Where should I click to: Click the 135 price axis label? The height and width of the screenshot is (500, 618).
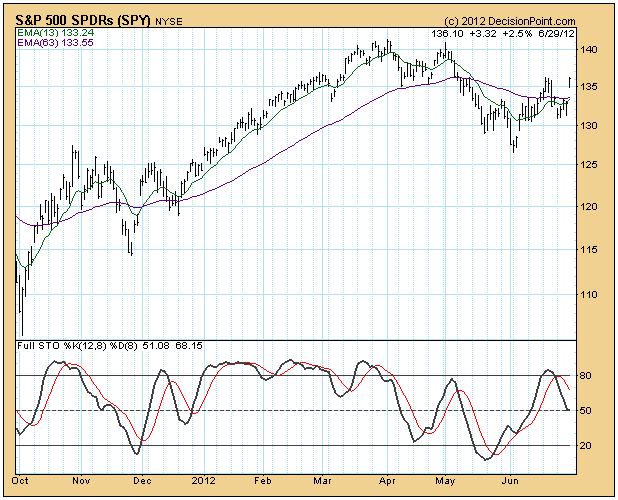588,86
